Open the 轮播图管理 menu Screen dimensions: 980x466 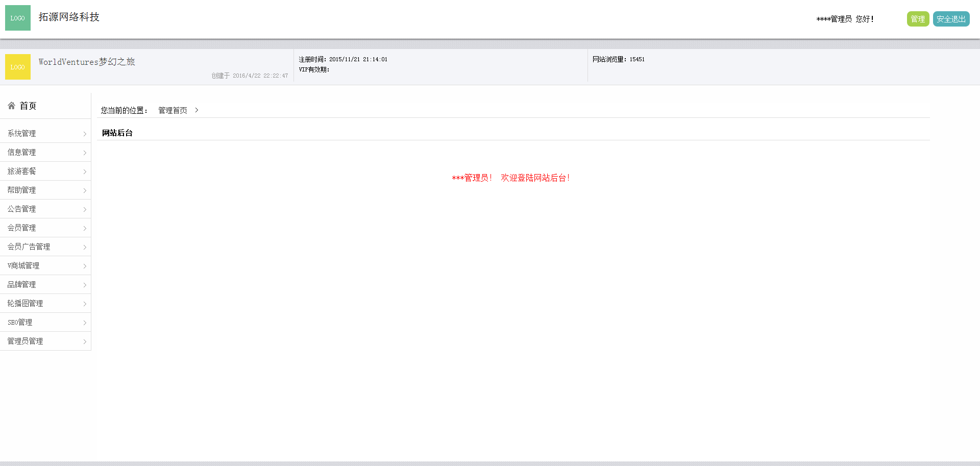pyautogui.click(x=45, y=303)
